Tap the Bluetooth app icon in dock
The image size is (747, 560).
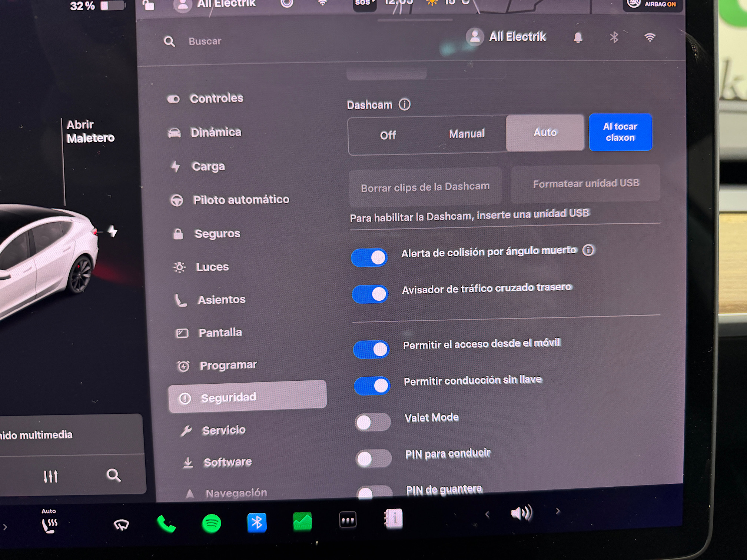click(x=257, y=523)
